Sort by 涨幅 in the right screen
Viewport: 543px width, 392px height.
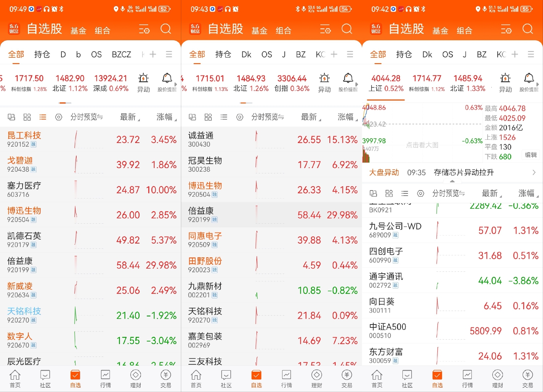pyautogui.click(x=528, y=193)
